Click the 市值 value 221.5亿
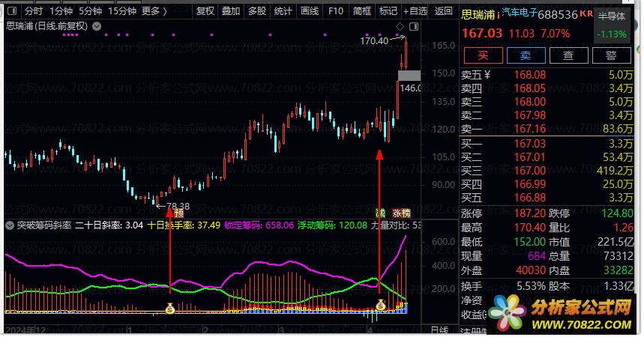 coord(616,242)
